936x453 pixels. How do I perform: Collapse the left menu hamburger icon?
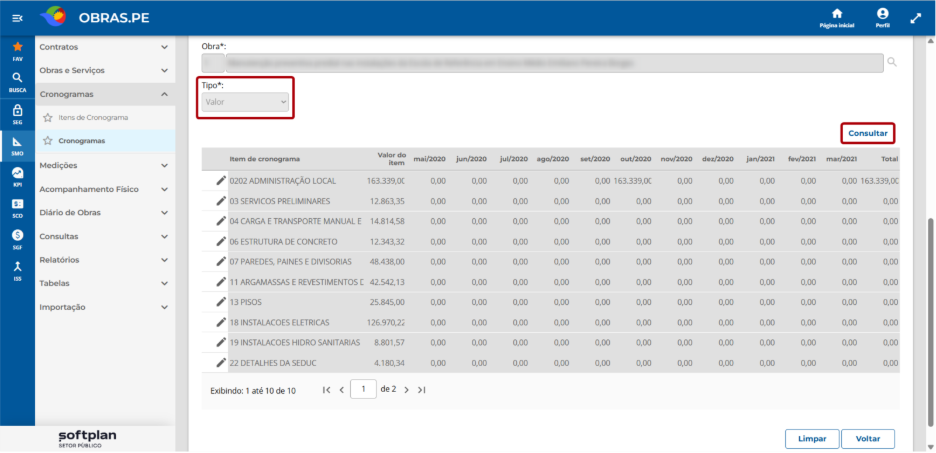(x=17, y=19)
